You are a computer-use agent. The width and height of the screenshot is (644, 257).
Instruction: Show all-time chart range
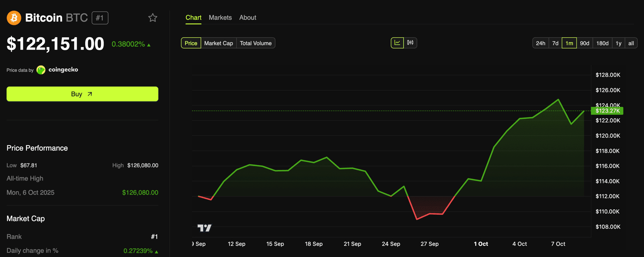pos(631,43)
